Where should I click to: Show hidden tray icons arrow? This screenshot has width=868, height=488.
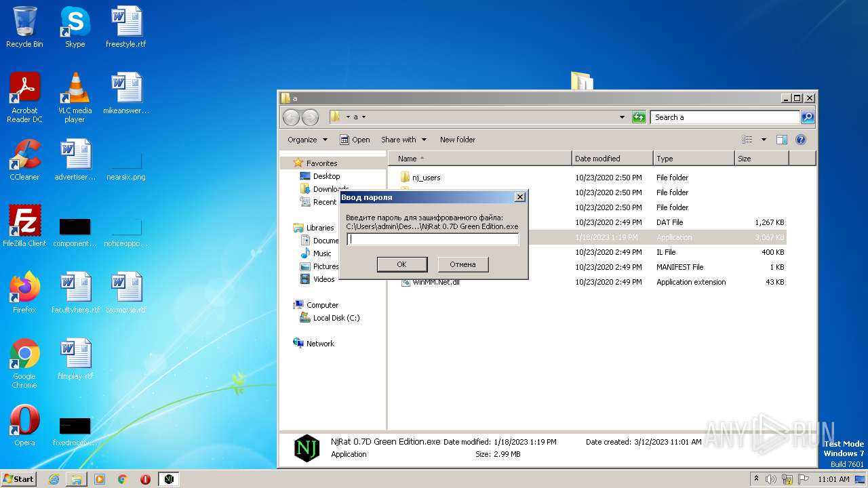pyautogui.click(x=756, y=479)
